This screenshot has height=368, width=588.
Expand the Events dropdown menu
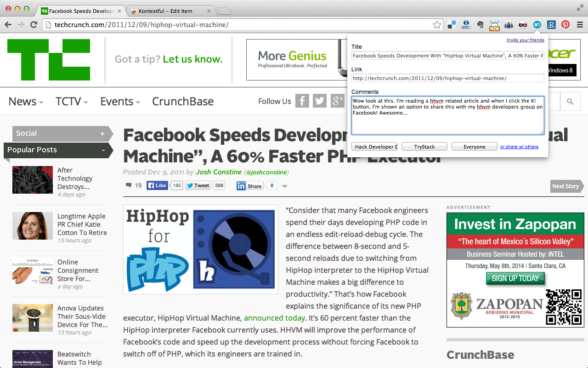tap(120, 102)
